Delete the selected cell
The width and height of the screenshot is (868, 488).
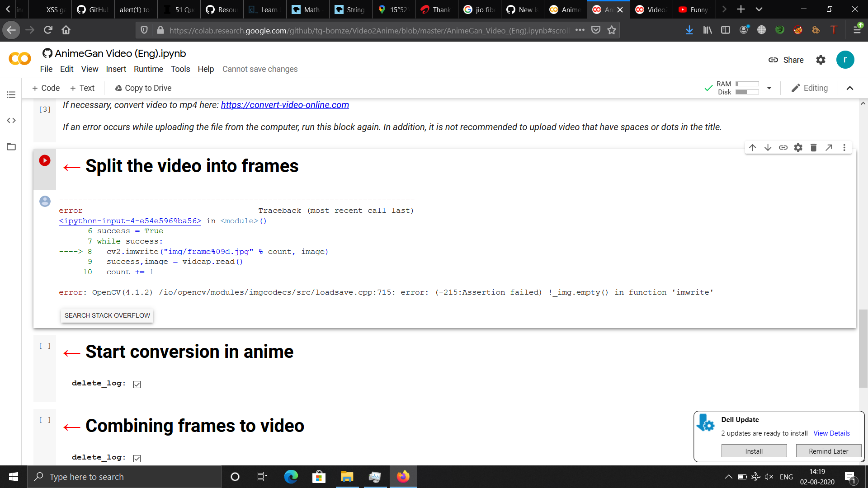[x=813, y=147]
